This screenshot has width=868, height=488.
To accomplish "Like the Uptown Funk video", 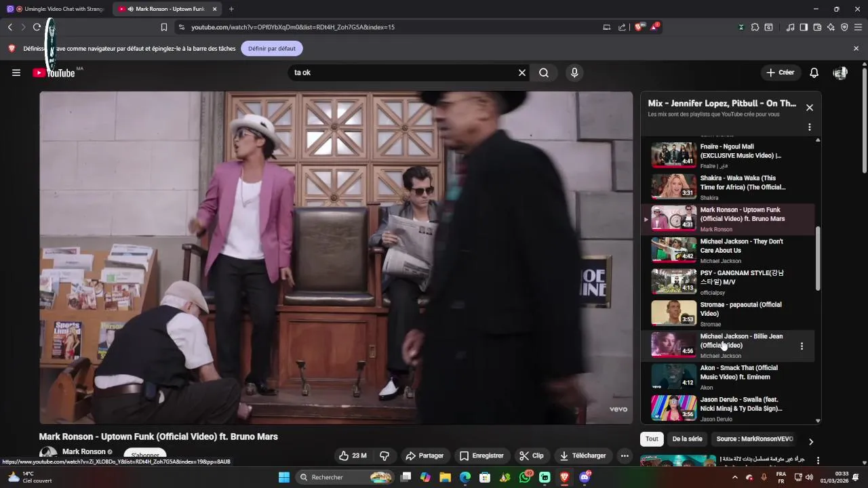I will coord(353,455).
